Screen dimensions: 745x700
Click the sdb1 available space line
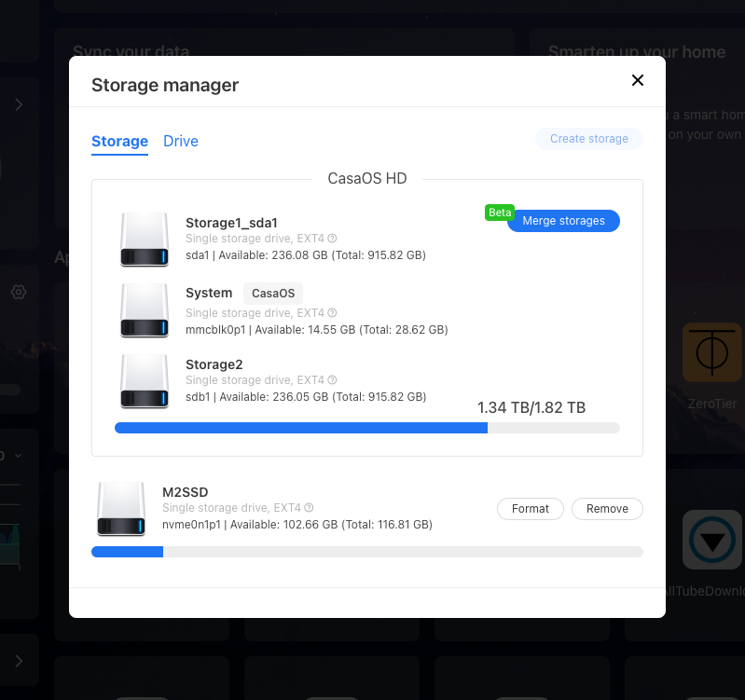tap(306, 396)
